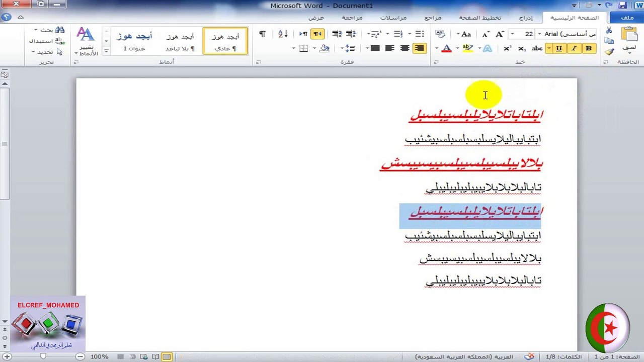
Task: Apply the red font color A
Action: click(x=446, y=48)
